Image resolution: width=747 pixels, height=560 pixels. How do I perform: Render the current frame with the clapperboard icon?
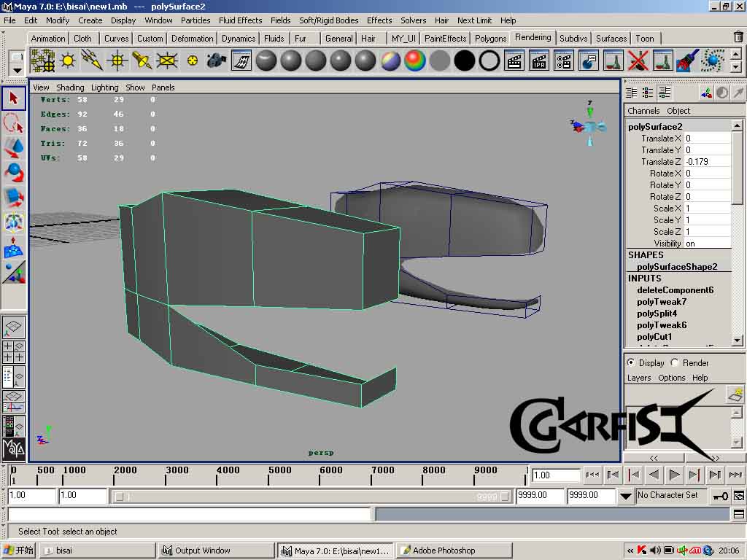coord(514,61)
